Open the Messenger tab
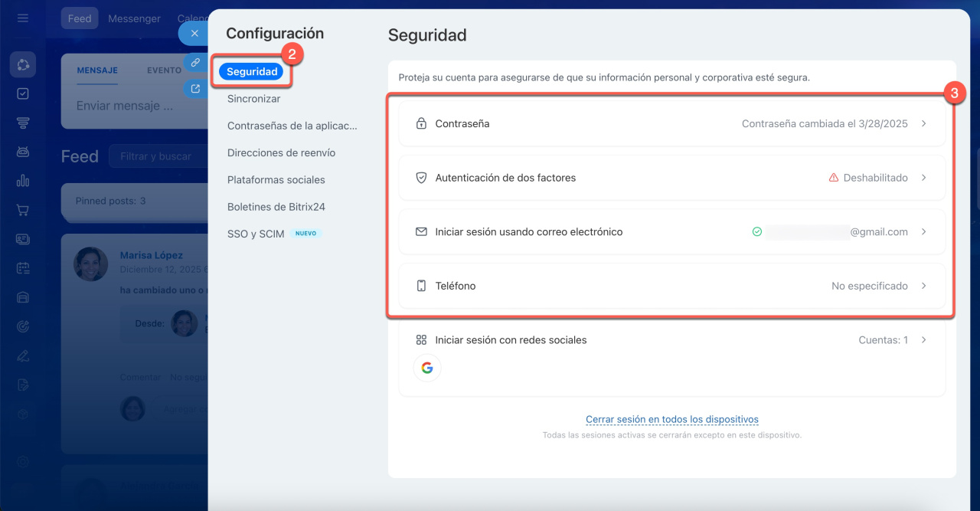 tap(135, 18)
